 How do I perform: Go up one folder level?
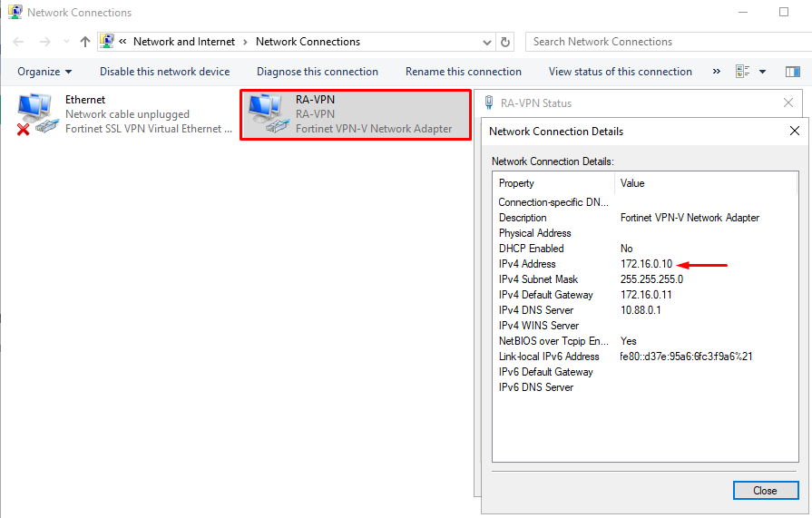[85, 42]
